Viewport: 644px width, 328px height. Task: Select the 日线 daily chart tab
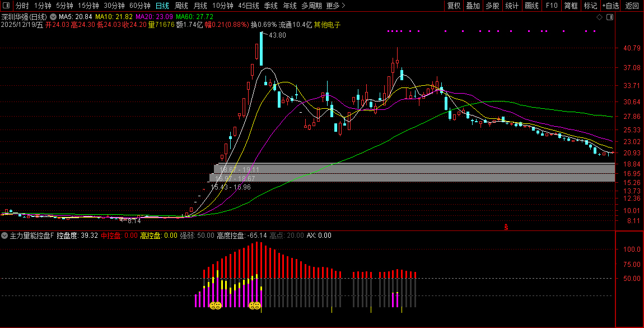click(162, 6)
